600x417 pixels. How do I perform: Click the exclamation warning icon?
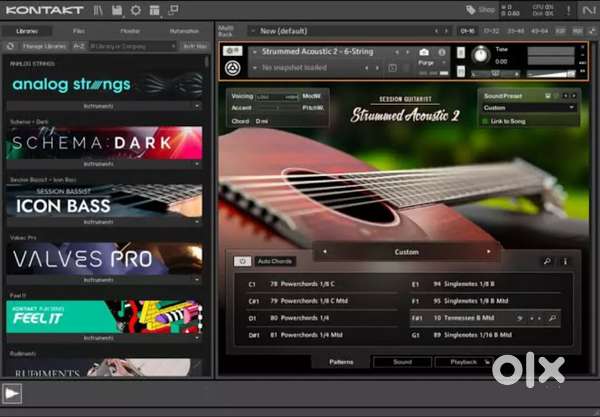pos(568,10)
